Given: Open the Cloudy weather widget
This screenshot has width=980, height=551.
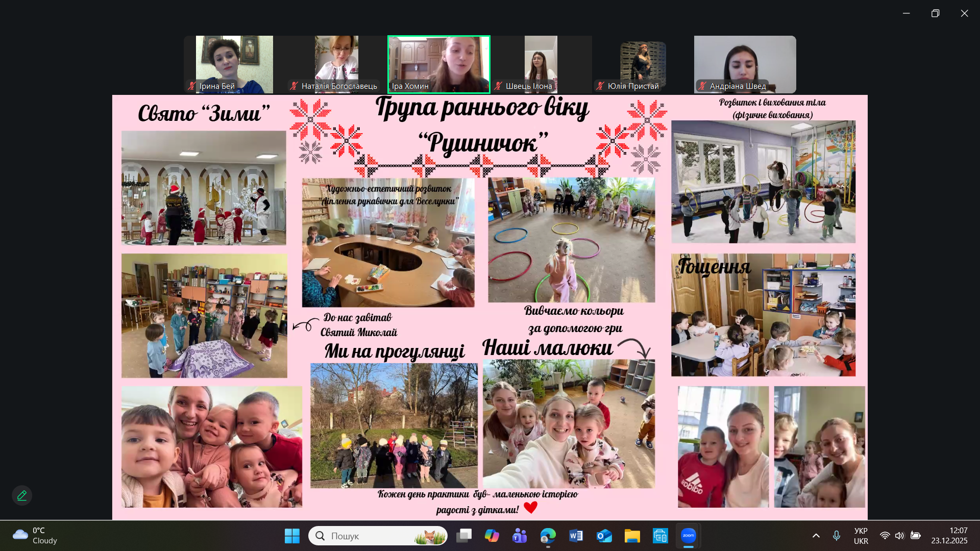Looking at the screenshot, I should point(35,536).
